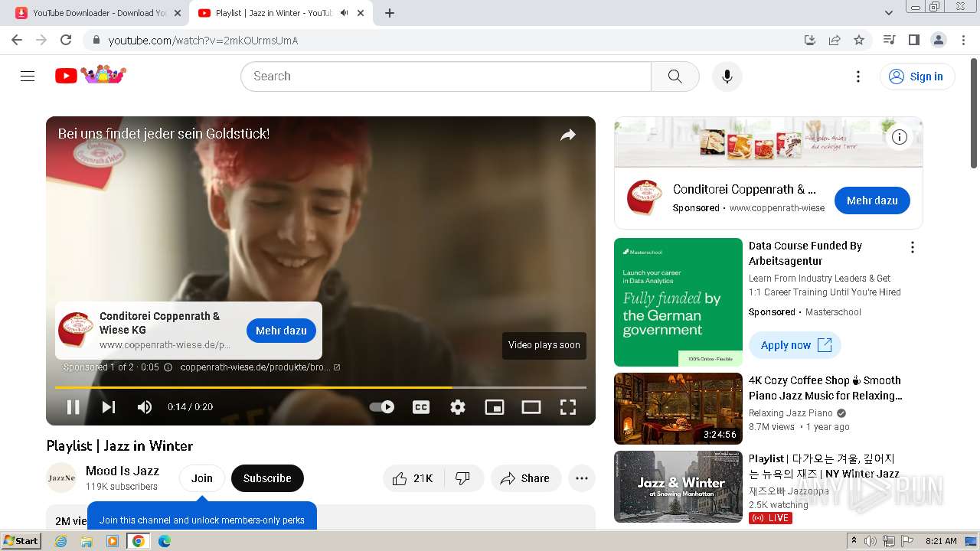Open Masterschool ad thumbnail
The width and height of the screenshot is (980, 551).
pyautogui.click(x=678, y=302)
